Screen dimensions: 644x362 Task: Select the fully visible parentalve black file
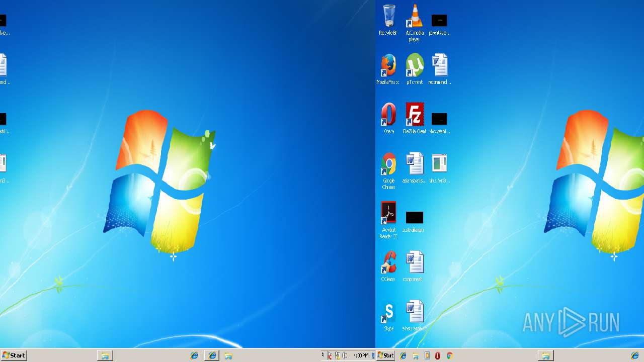[439, 24]
